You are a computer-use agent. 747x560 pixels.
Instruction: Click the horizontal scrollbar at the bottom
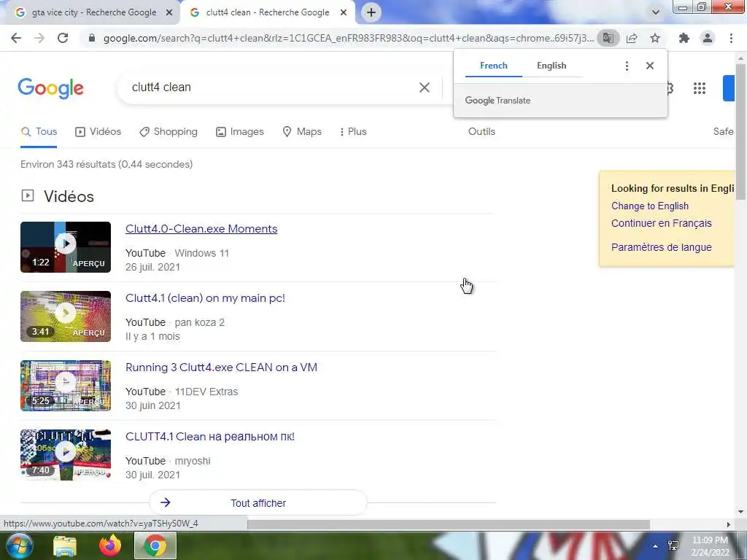pyautogui.click(x=448, y=524)
